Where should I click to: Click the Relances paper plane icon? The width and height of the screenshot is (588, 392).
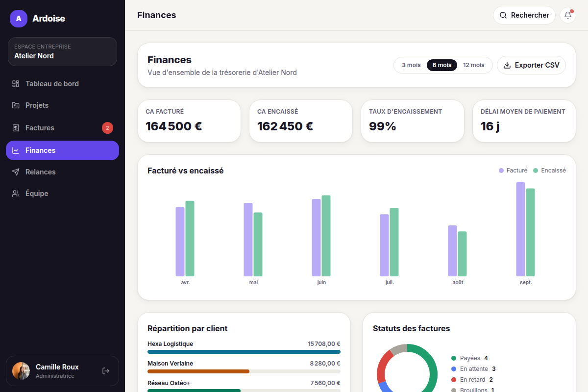click(x=16, y=172)
